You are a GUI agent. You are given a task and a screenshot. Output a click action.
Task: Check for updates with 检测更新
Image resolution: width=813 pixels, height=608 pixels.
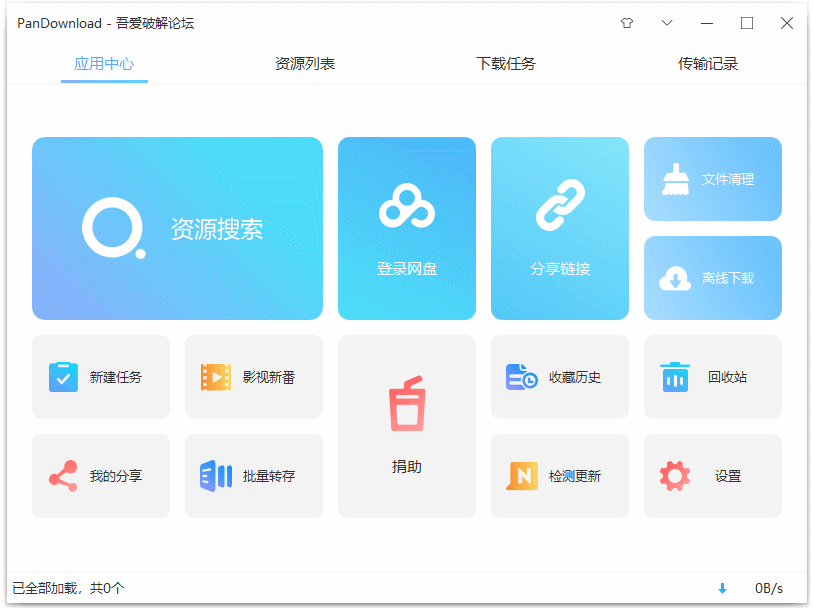click(559, 476)
